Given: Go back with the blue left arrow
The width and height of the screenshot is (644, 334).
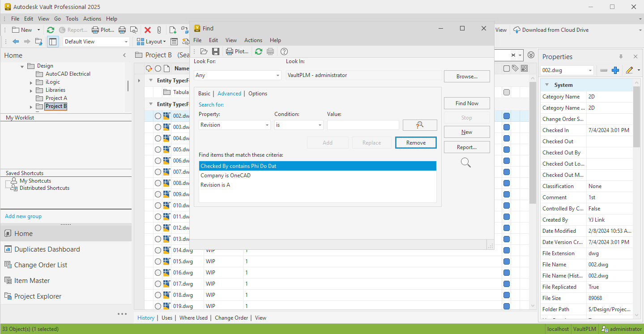Looking at the screenshot, I should click(16, 42).
